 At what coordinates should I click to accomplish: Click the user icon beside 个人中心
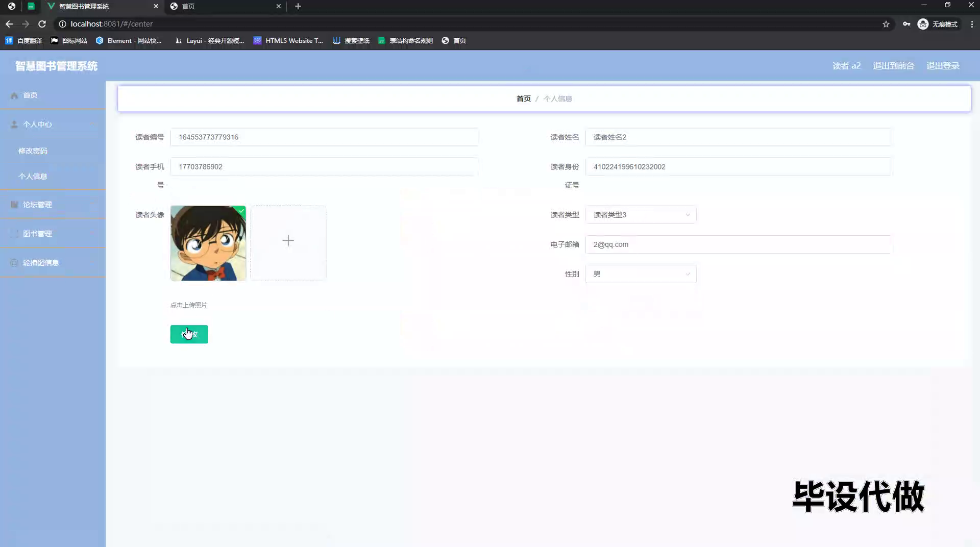14,125
